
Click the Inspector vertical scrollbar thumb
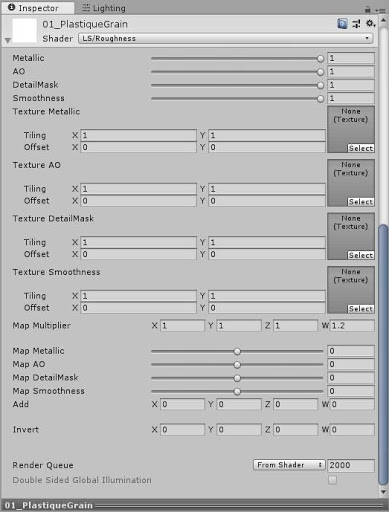(x=383, y=354)
